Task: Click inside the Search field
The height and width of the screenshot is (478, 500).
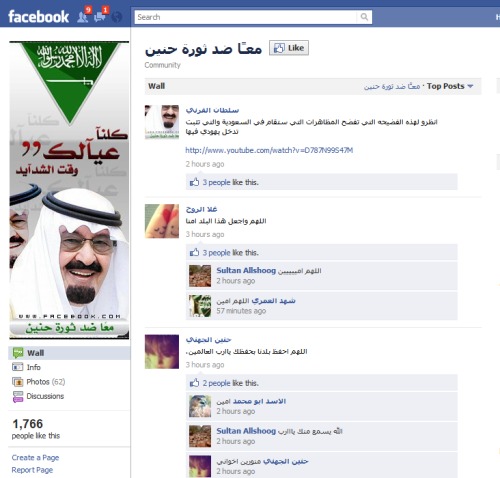Action: coord(245,17)
